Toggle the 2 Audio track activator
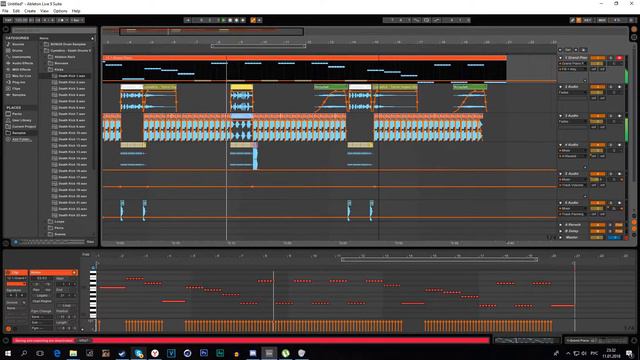The width and height of the screenshot is (640, 360). tap(597, 87)
